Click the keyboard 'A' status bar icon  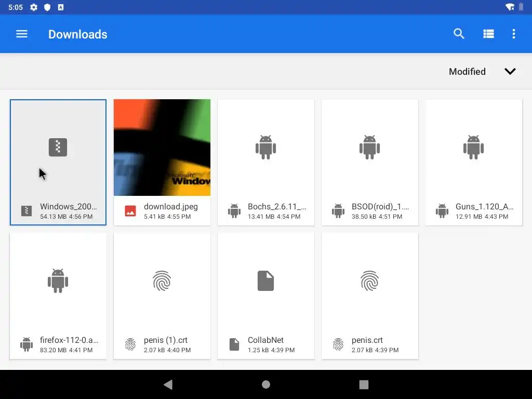[61, 7]
